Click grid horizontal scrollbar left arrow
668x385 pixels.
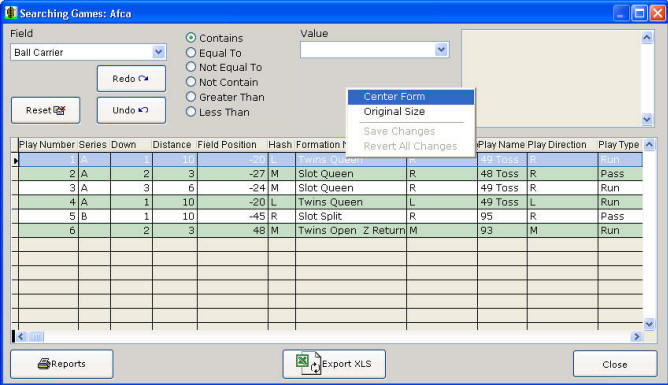[21, 336]
